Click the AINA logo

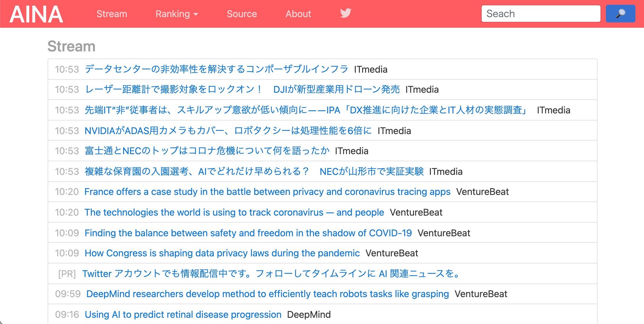36,14
